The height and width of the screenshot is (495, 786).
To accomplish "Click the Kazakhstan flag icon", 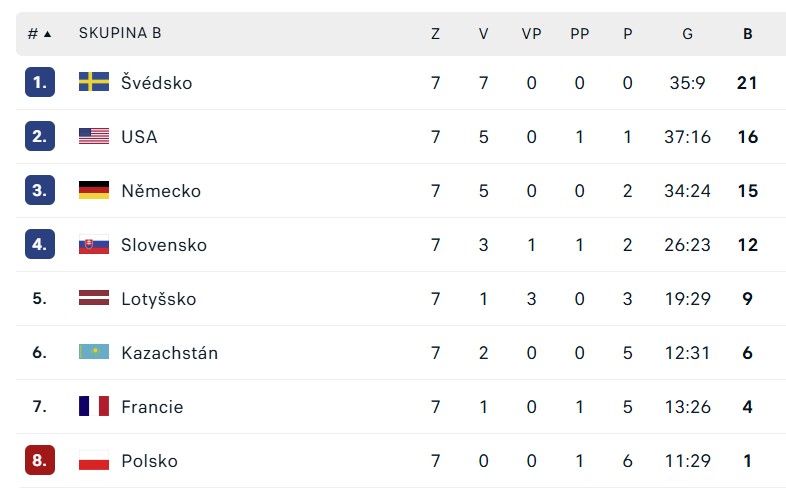I will coord(94,352).
